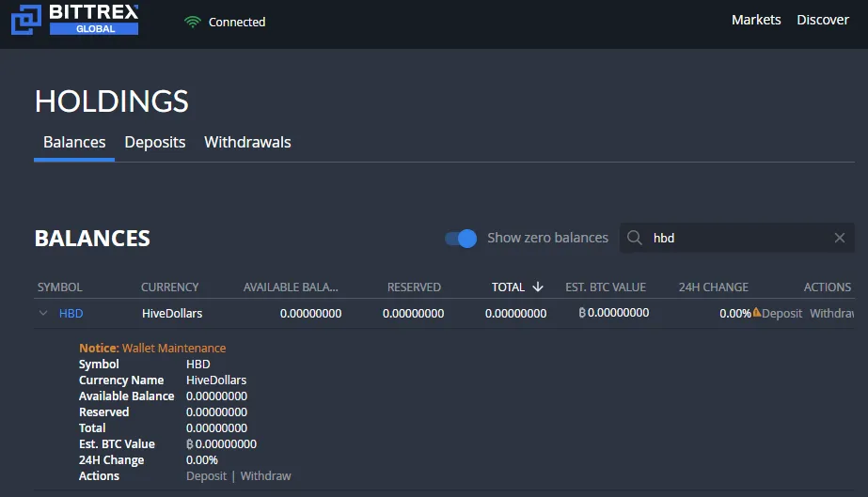Switch to the Withdrawals tab
Screen dimensions: 868x497
coord(247,142)
